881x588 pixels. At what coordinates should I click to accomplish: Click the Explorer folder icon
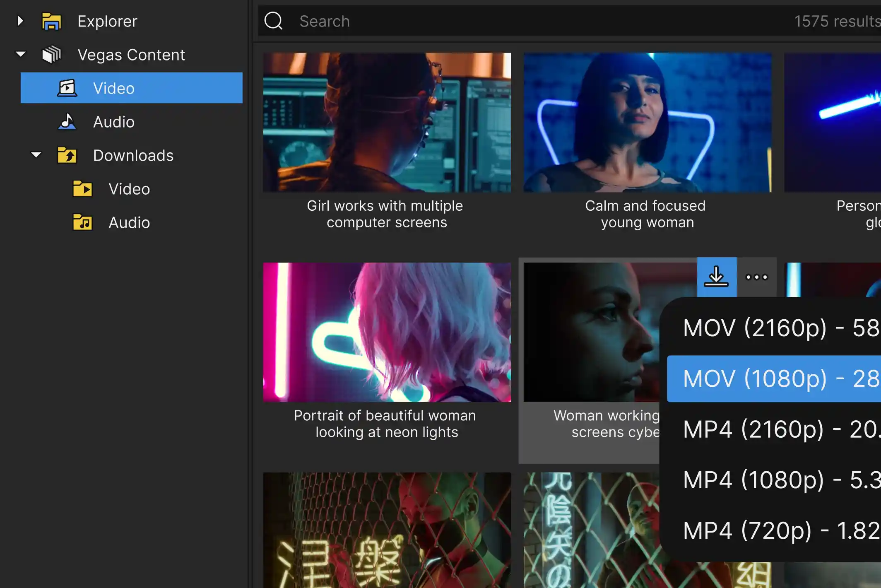pos(51,21)
